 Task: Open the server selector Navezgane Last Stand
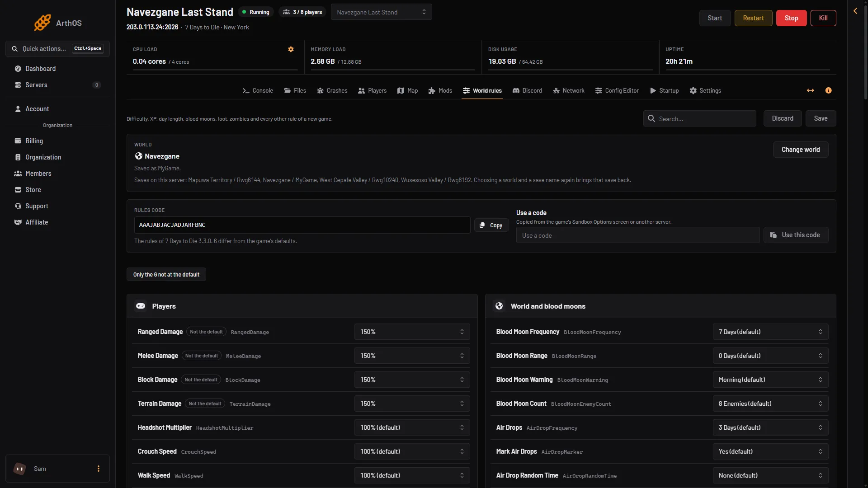pyautogui.click(x=381, y=12)
